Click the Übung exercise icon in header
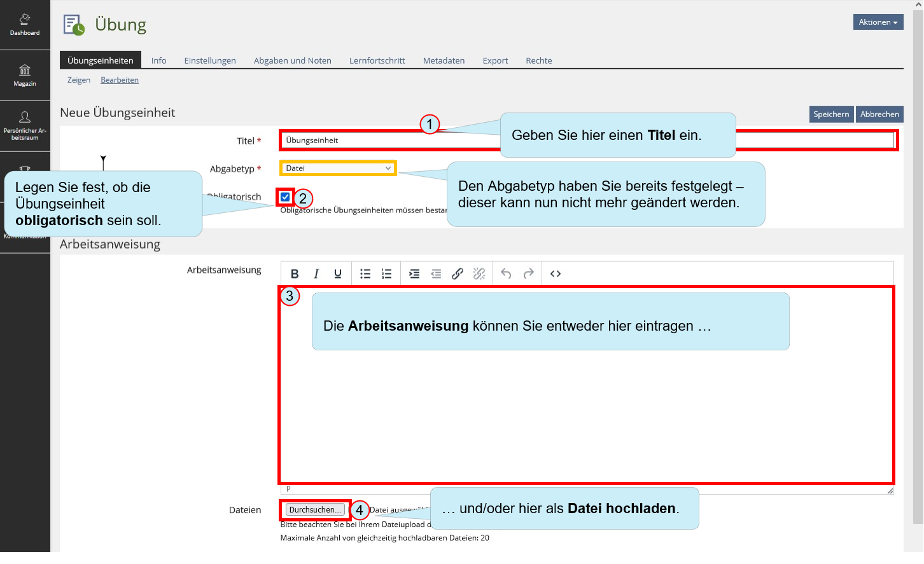This screenshot has height=564, width=924. click(x=74, y=25)
